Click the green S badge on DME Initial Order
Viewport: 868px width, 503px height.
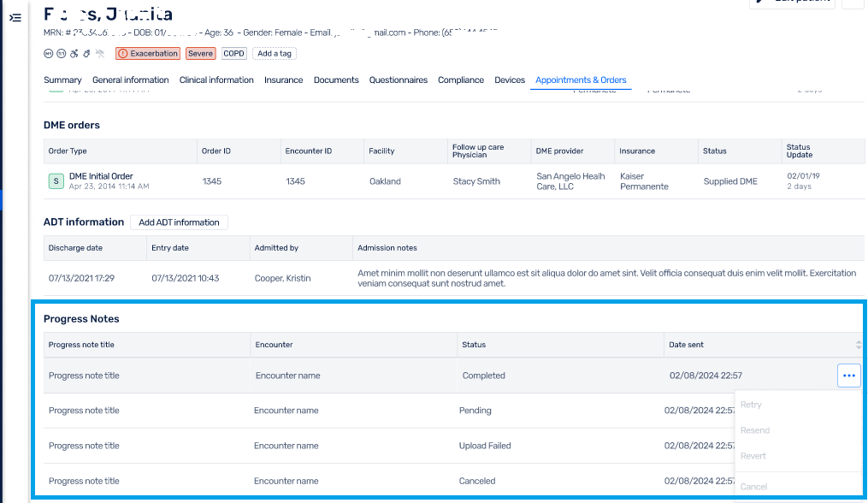point(56,181)
